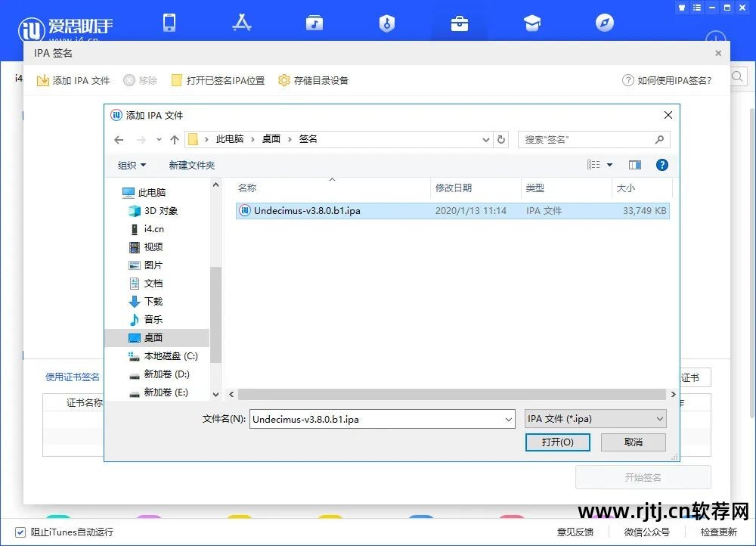
Task: Select the phone device icon in top navigation
Action: [x=169, y=23]
